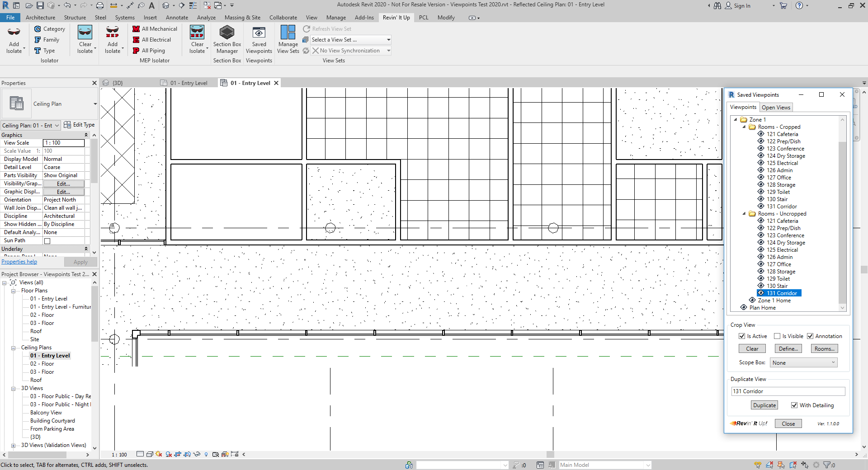Click Close in the Saved Viewpoints dialog
Screen dimensions: 868x470
click(x=788, y=424)
